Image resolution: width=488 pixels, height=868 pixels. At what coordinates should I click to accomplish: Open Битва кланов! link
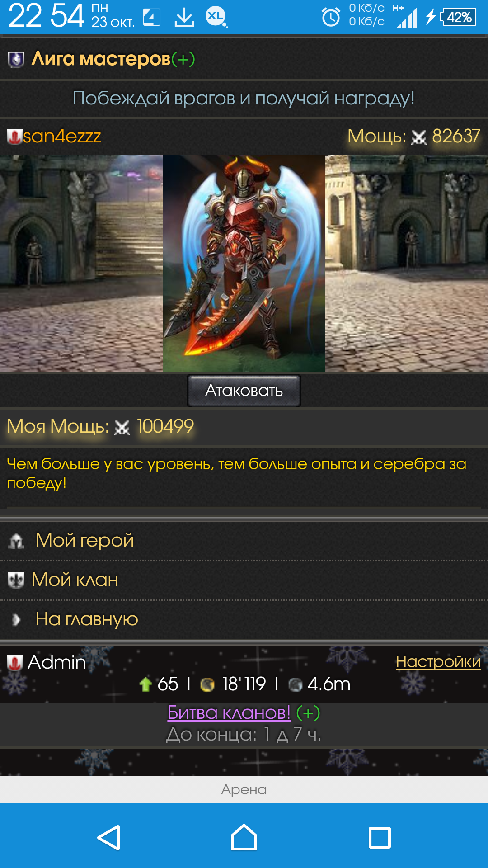coord(229,712)
